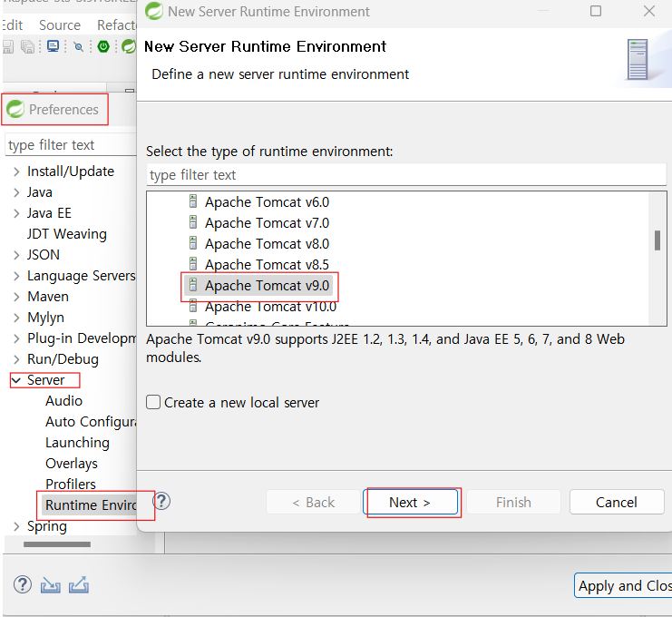Open the Refactor menu
672x617 pixels.
pos(117,25)
